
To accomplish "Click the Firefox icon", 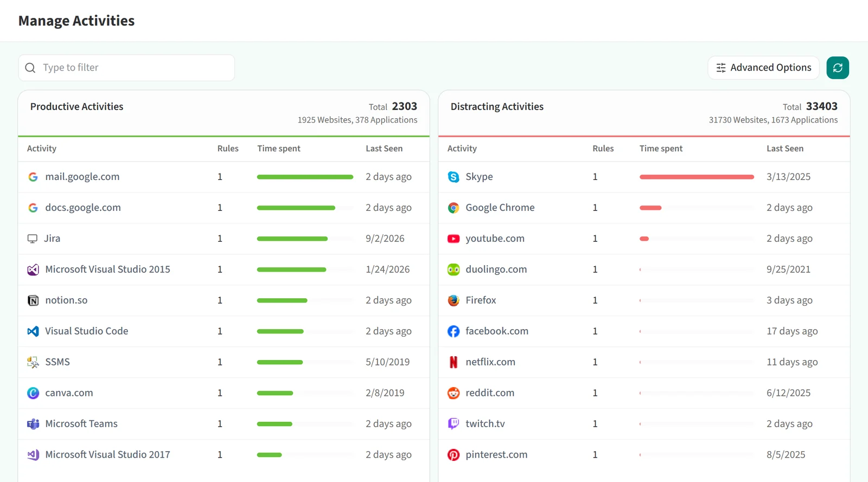I will tap(454, 300).
